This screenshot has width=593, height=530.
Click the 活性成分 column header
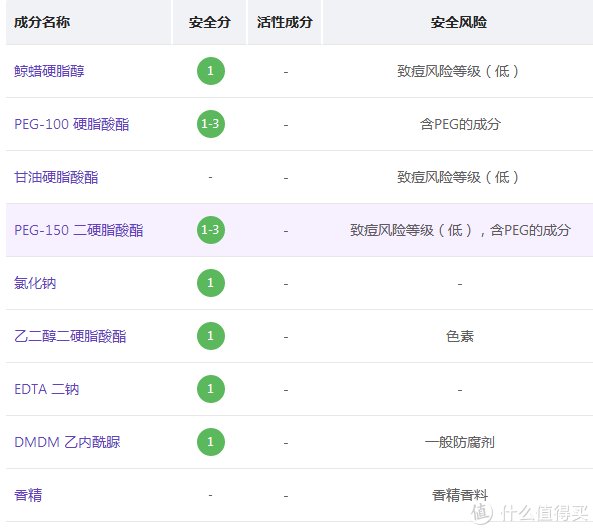[x=285, y=22]
